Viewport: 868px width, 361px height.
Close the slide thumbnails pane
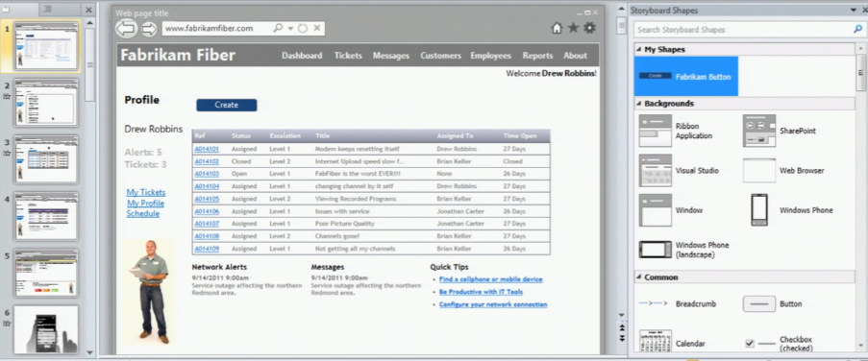pyautogui.click(x=89, y=10)
